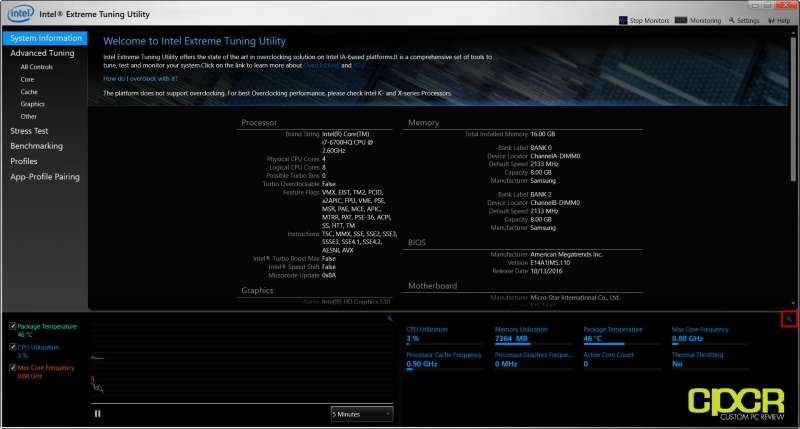Screen dimensions: 800x429
Task: Click the Overclocking link in welcome text
Action: [321, 65]
